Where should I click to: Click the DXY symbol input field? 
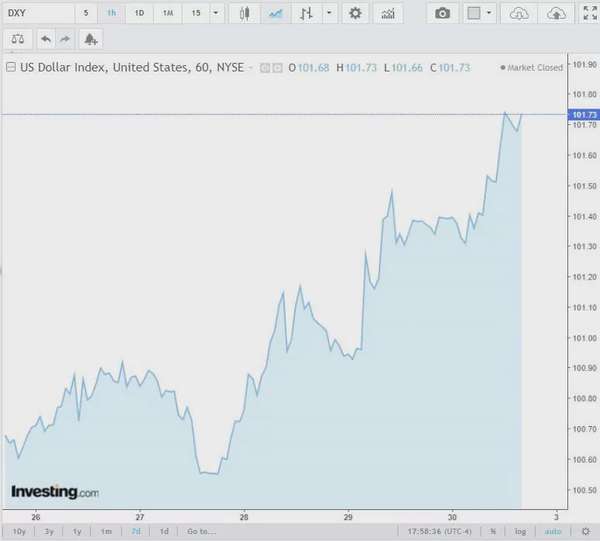tap(39, 13)
